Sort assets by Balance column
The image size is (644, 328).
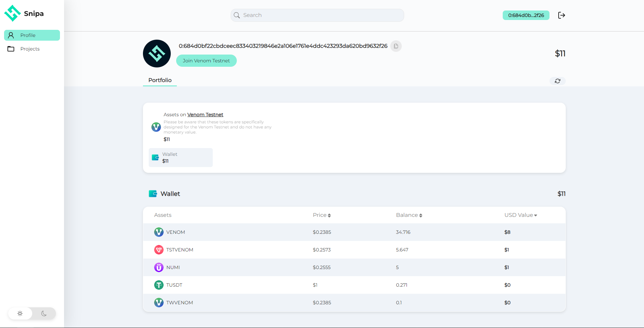click(x=409, y=215)
